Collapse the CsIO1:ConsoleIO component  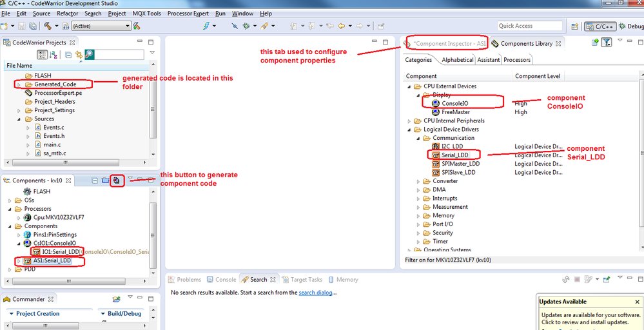[x=19, y=244]
